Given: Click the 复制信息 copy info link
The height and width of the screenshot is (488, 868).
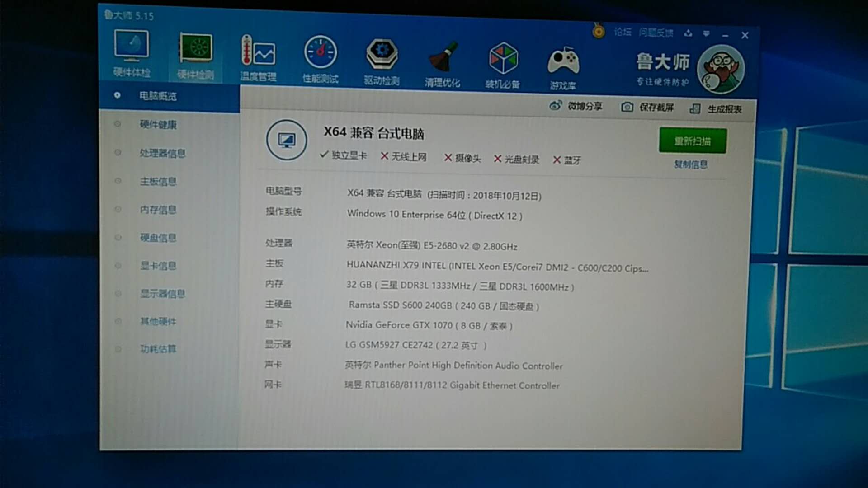Looking at the screenshot, I should pos(691,164).
